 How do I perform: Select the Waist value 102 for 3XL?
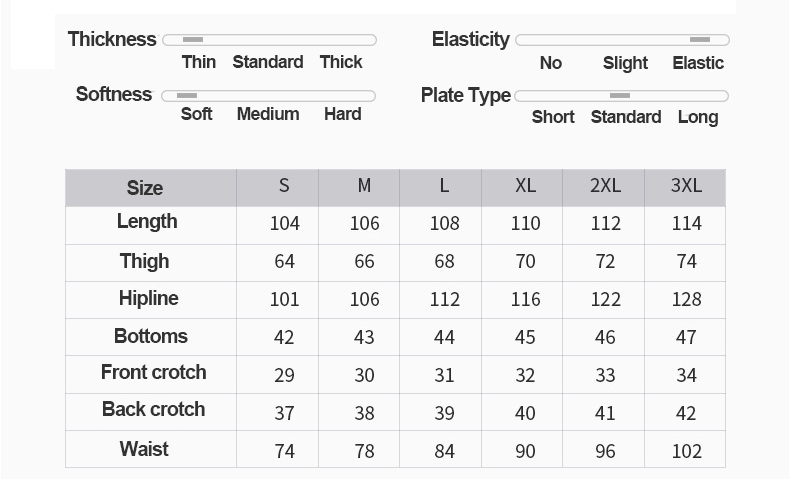tap(686, 451)
